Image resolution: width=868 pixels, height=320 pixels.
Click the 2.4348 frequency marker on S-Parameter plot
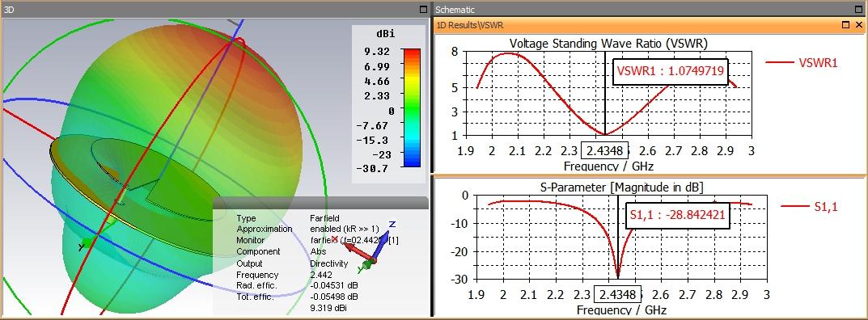617,295
